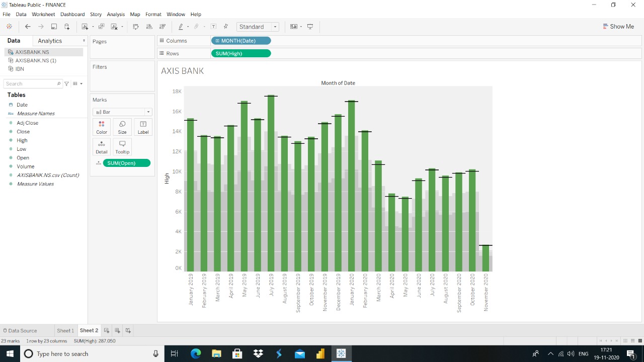This screenshot has width=644, height=362.
Task: Swap rows and columns
Action: coord(136,27)
